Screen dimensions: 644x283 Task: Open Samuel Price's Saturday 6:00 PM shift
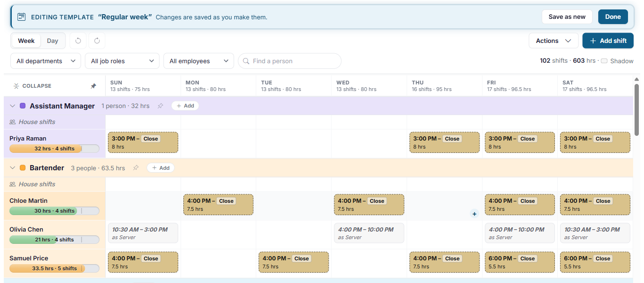pos(595,262)
